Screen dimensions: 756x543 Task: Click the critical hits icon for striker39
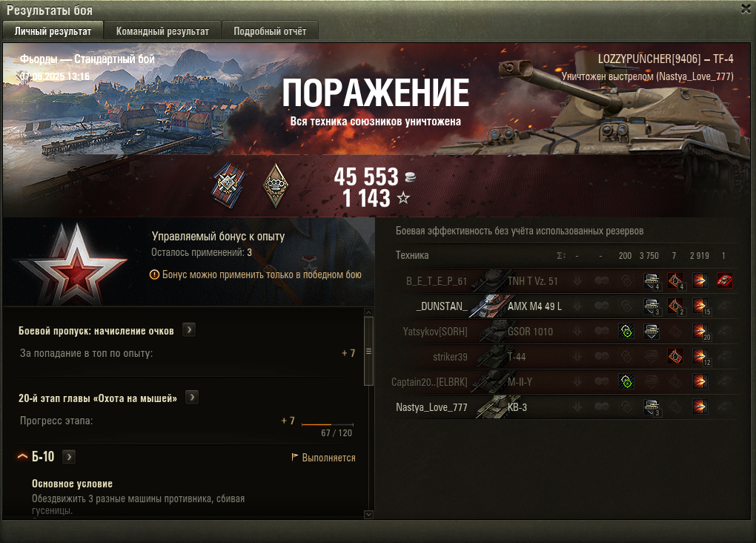[x=675, y=356]
